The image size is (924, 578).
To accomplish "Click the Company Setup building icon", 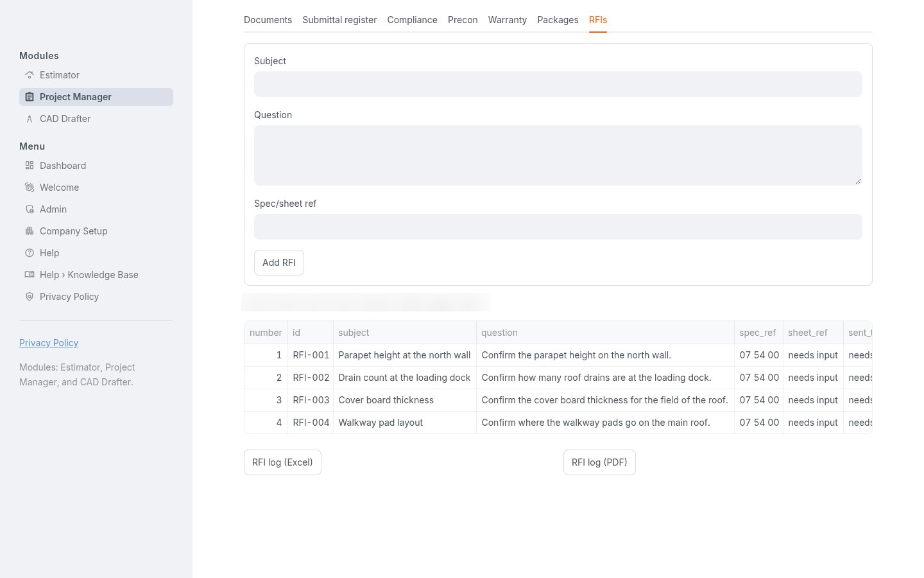I will coord(30,231).
